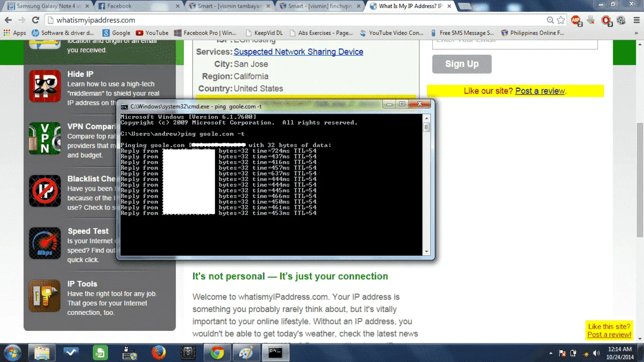Click the taskbar clock showing 12:14 AM
This screenshot has height=362, width=644.
620,353
